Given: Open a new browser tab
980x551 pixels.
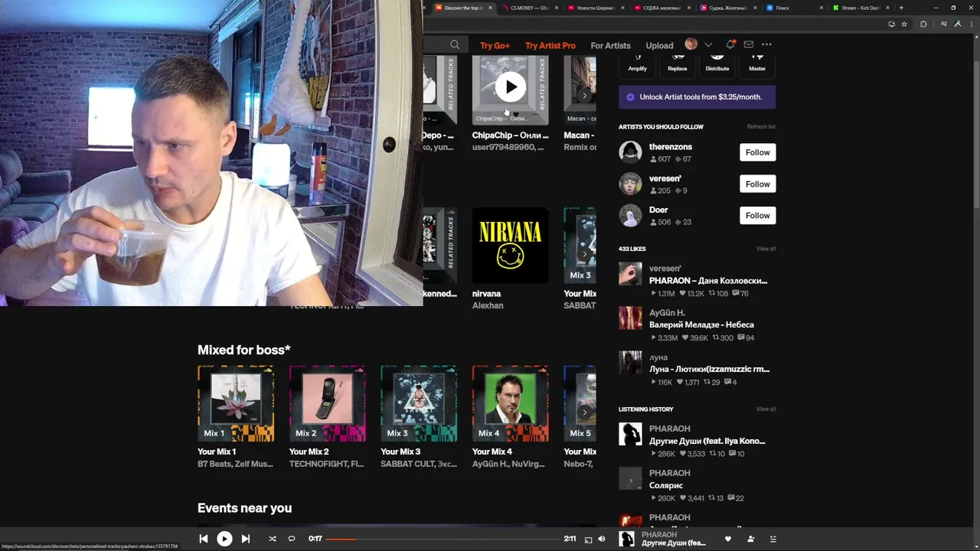Looking at the screenshot, I should click(901, 8).
